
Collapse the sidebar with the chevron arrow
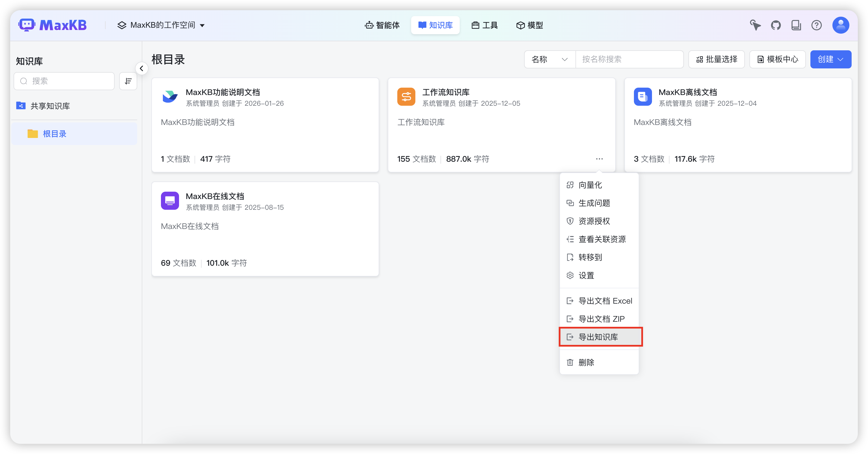141,68
